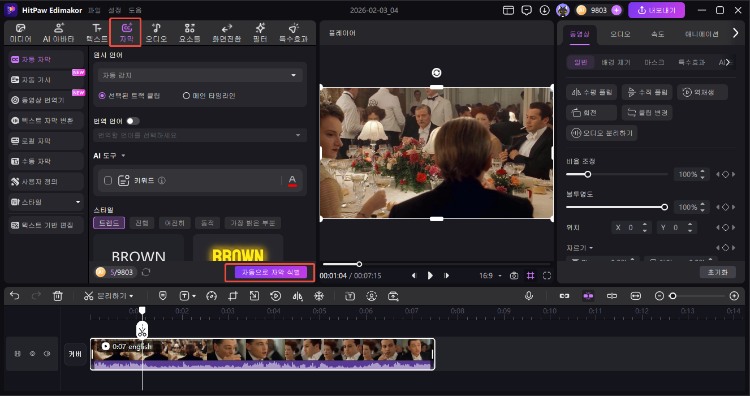
Task: Switch to the Speed (속도) properties tab
Action: tap(658, 34)
